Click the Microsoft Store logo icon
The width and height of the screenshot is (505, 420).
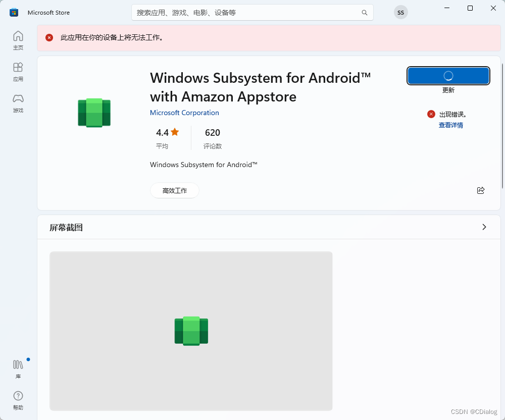click(14, 13)
